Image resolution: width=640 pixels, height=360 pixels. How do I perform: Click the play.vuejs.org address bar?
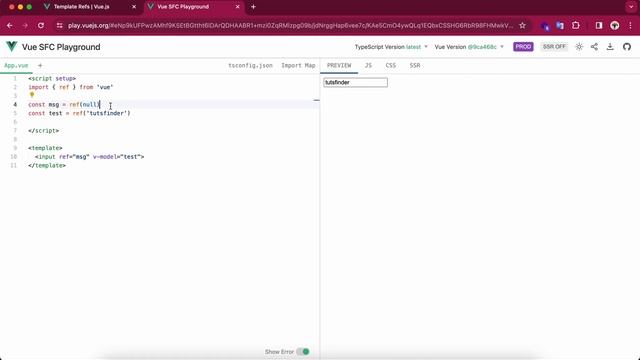pyautogui.click(x=290, y=25)
